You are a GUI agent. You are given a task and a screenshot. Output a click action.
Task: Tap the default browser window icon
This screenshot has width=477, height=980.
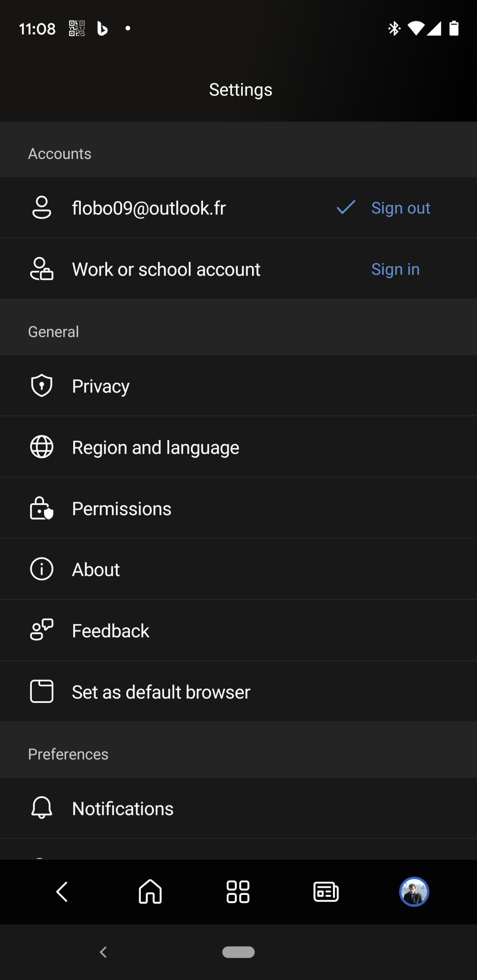pyautogui.click(x=41, y=691)
